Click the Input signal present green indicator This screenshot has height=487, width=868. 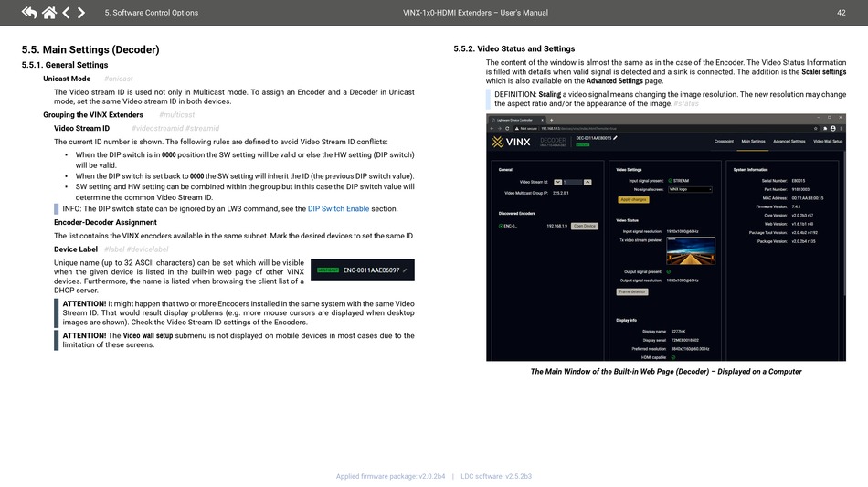[670, 180]
